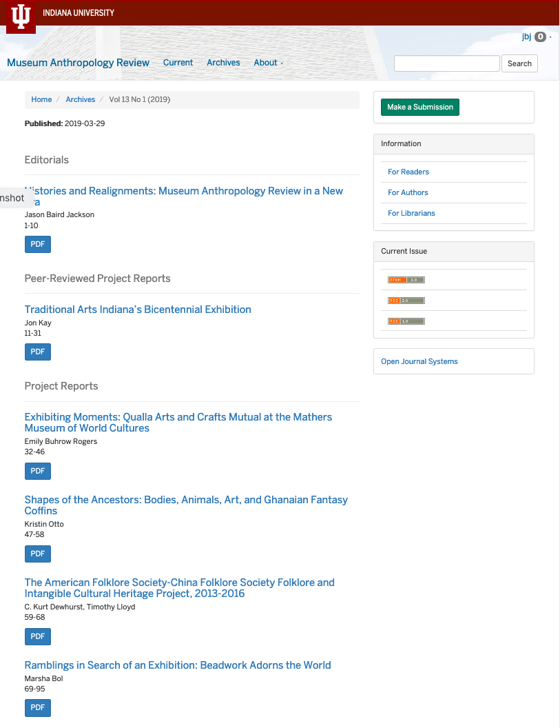Viewport: 560px width, 728px height.
Task: Click inside the search text field
Action: pyautogui.click(x=446, y=63)
